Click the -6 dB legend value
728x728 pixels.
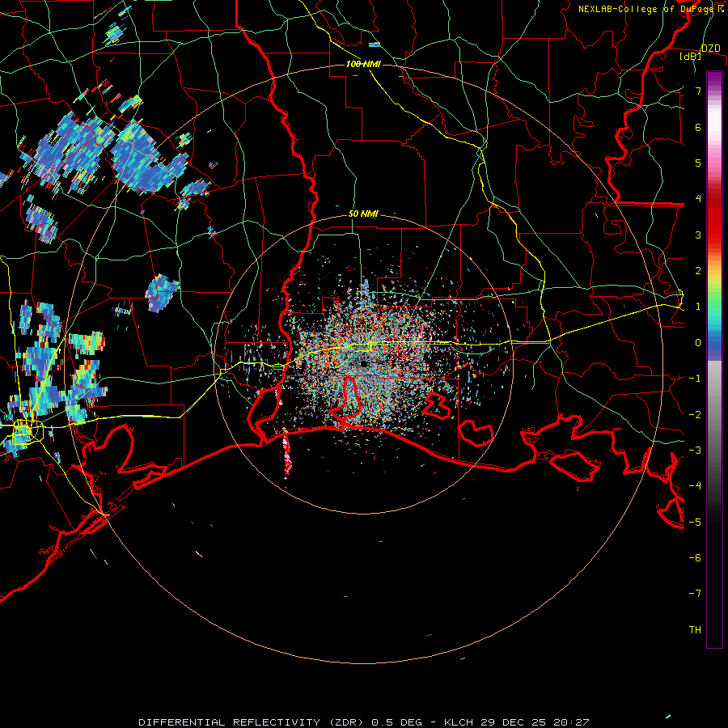click(695, 558)
